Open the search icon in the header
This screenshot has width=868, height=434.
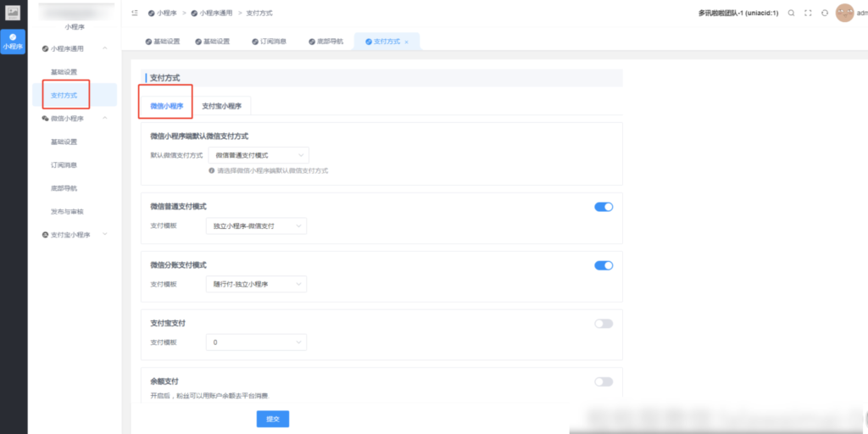(791, 13)
